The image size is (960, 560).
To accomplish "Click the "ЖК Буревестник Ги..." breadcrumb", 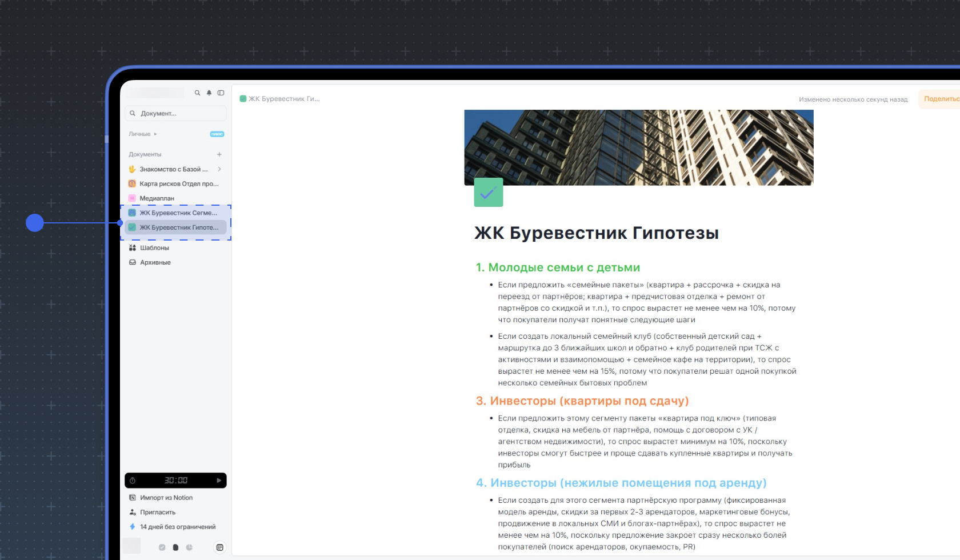I will click(x=280, y=99).
